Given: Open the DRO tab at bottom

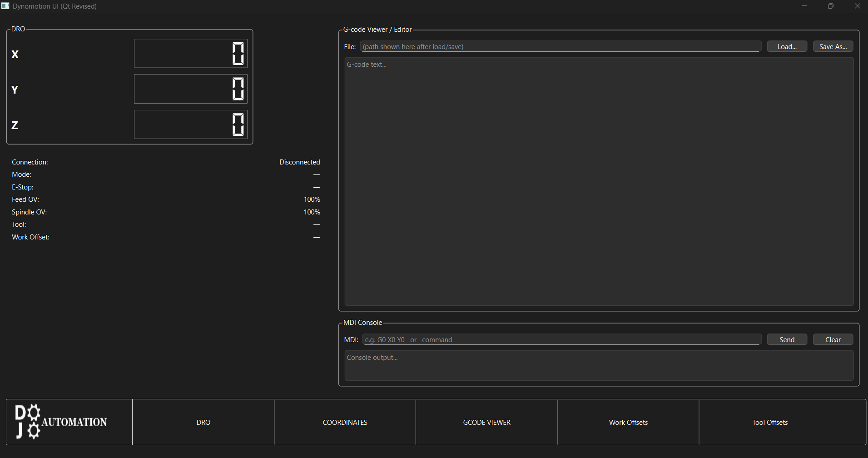Looking at the screenshot, I should pos(203,422).
